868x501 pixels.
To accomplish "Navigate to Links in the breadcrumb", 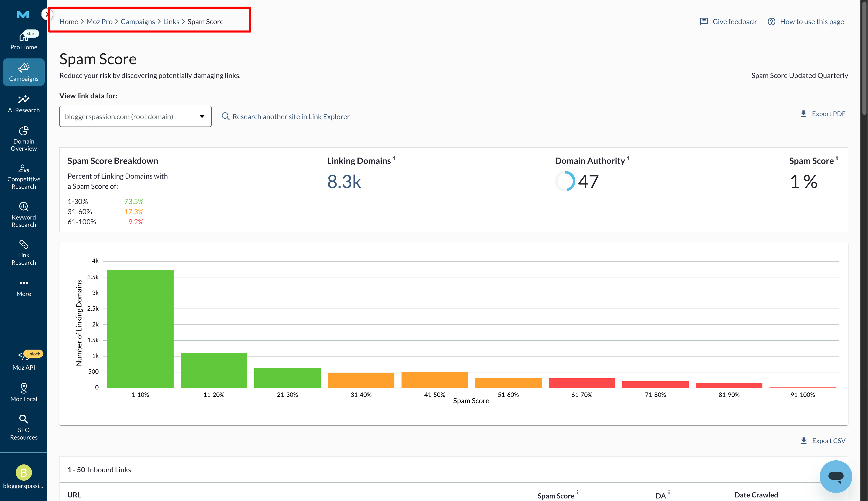I will pyautogui.click(x=171, y=21).
